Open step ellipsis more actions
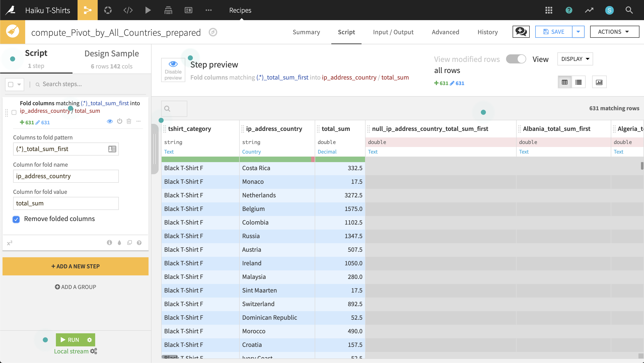 138,121
